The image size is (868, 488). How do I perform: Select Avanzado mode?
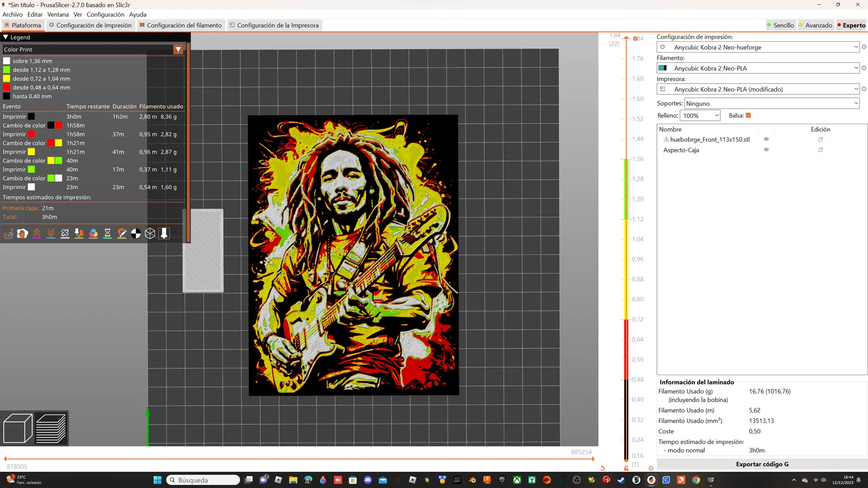coord(816,25)
